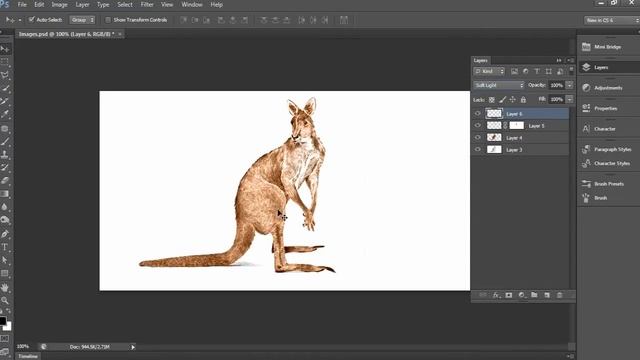Open the File menu
Screen dimensions: 640x360
pyautogui.click(x=22, y=5)
